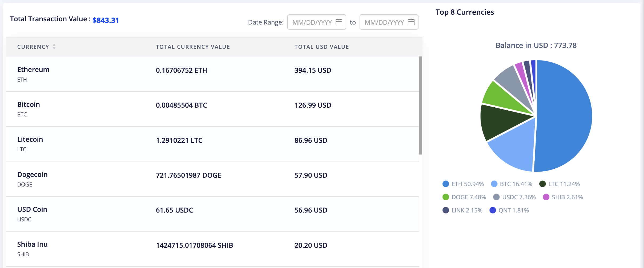
Task: Select the Ethereum row
Action: tap(213, 74)
